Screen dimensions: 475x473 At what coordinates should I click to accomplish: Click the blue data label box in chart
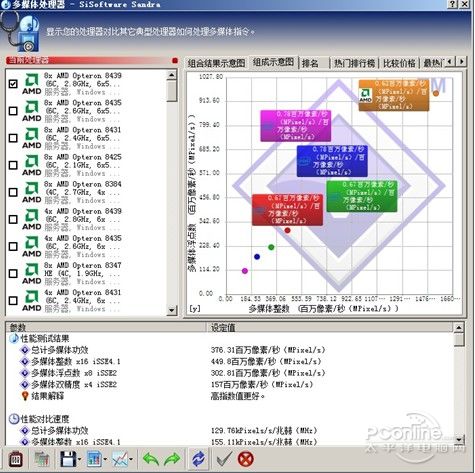point(332,161)
